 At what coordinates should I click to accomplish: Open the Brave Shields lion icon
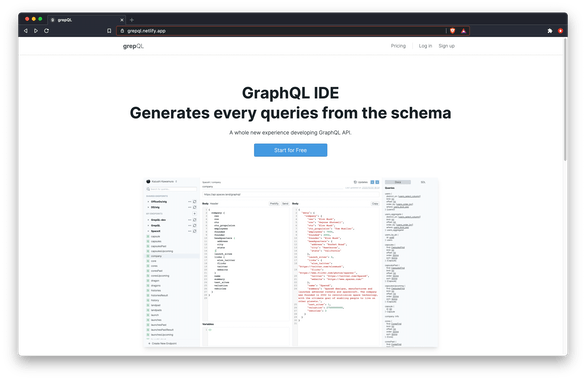(x=453, y=31)
